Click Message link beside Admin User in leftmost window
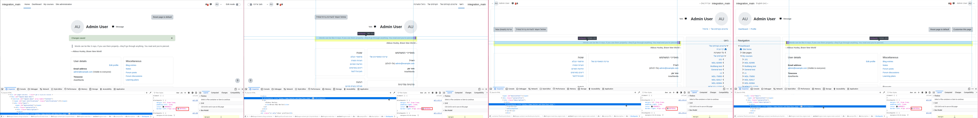The width and height of the screenshot is (980, 118). [x=120, y=27]
